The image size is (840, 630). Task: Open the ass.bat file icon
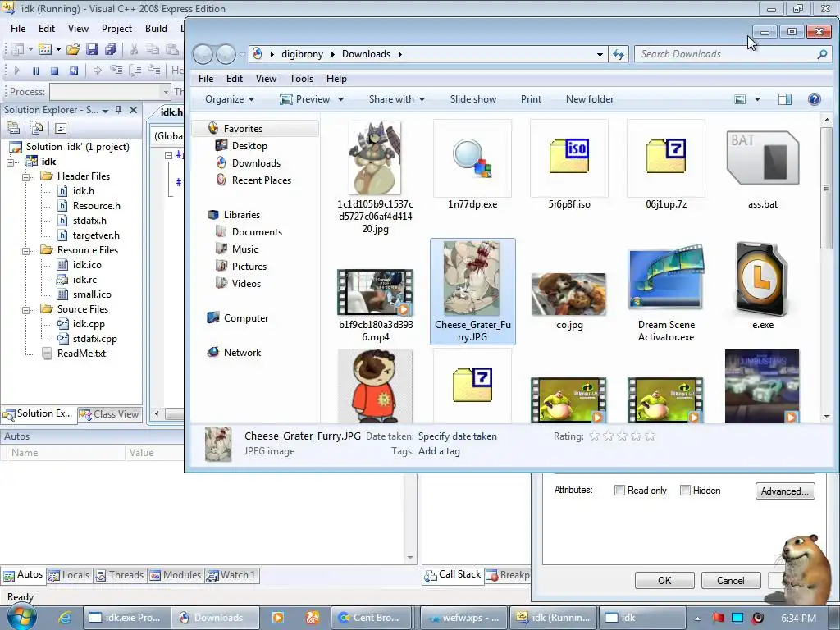click(x=762, y=158)
